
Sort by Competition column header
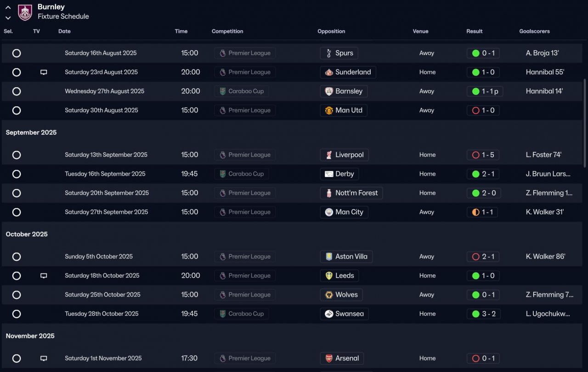tap(227, 31)
